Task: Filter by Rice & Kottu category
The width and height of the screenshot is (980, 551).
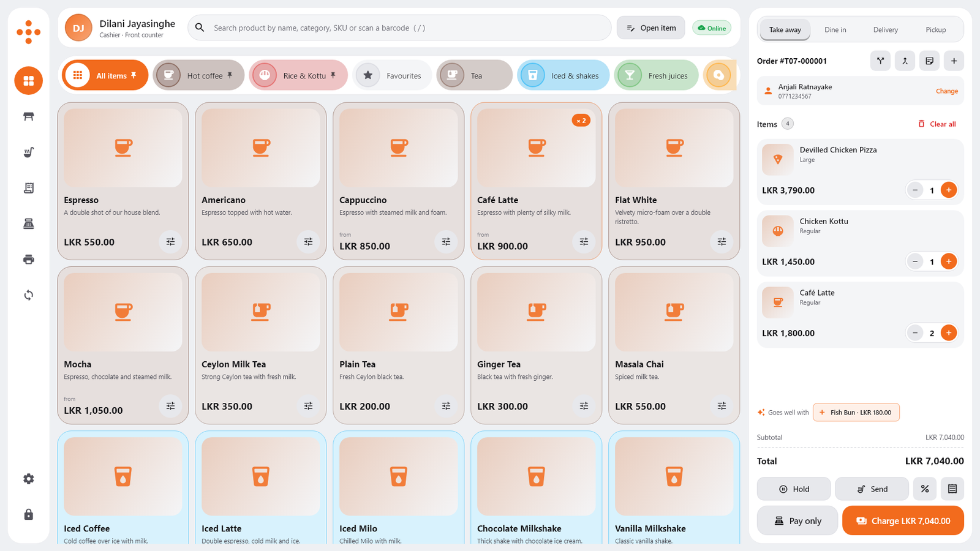Action: pyautogui.click(x=298, y=75)
